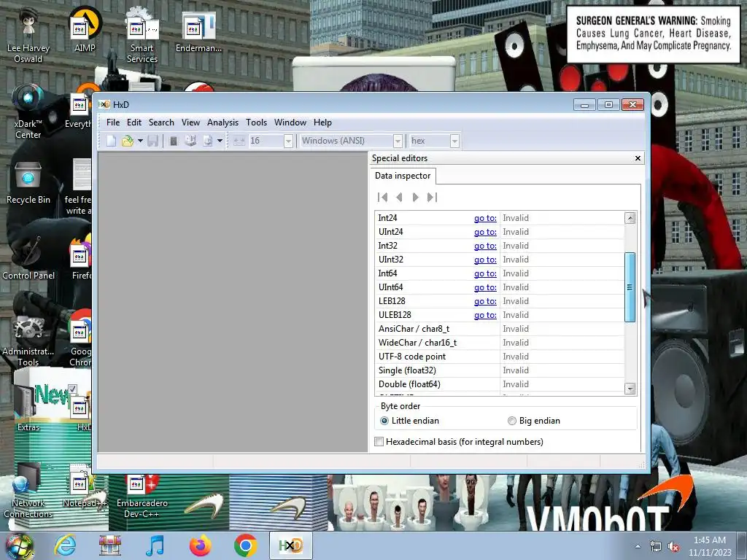Image resolution: width=747 pixels, height=560 pixels.
Task: Click go to link for UInt32
Action: tap(485, 260)
